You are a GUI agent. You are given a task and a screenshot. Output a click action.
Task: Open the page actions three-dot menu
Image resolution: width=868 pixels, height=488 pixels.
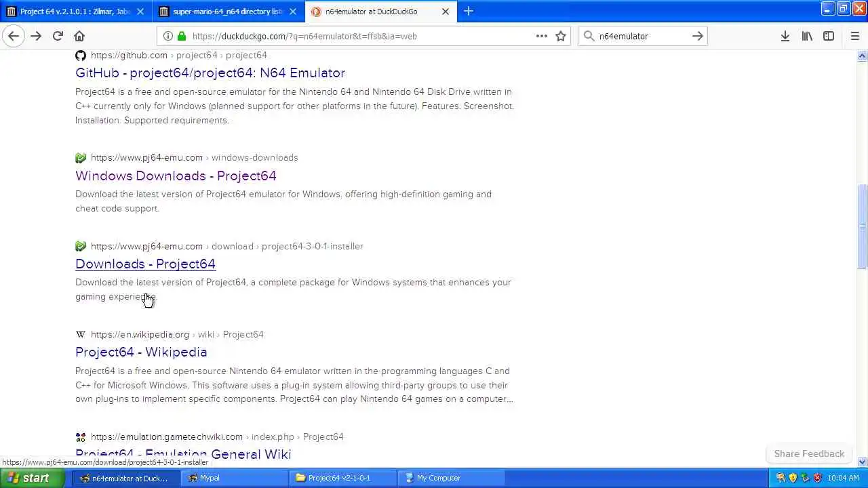[x=541, y=36]
